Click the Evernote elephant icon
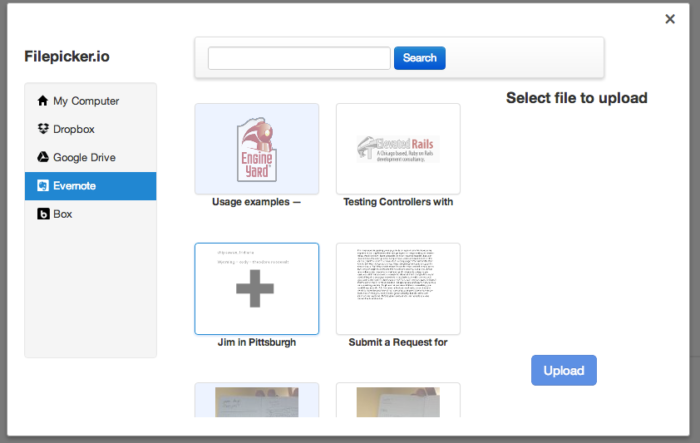Viewport: 700px width, 443px height. 42,186
